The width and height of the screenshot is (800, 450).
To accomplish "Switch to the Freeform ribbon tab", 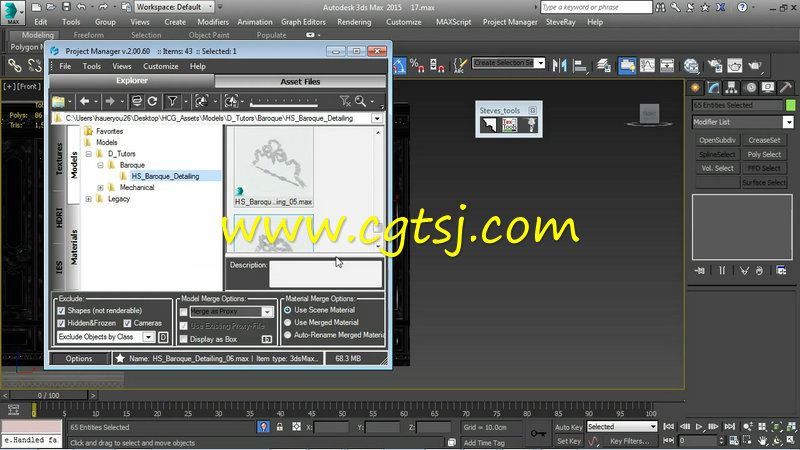I will [88, 35].
